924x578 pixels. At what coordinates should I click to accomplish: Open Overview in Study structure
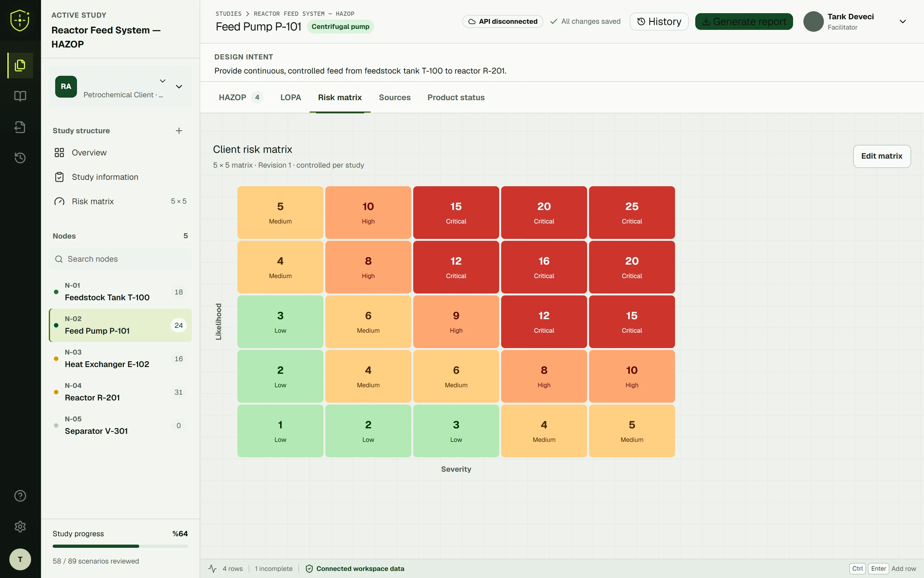coord(120,153)
